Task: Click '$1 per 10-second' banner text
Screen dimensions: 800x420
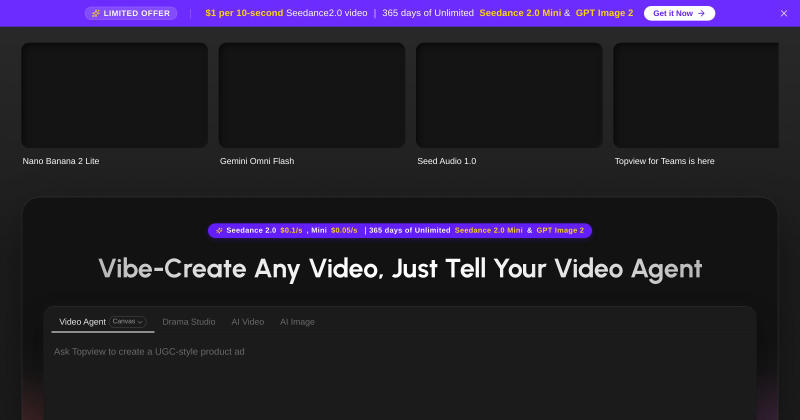Action: point(244,13)
